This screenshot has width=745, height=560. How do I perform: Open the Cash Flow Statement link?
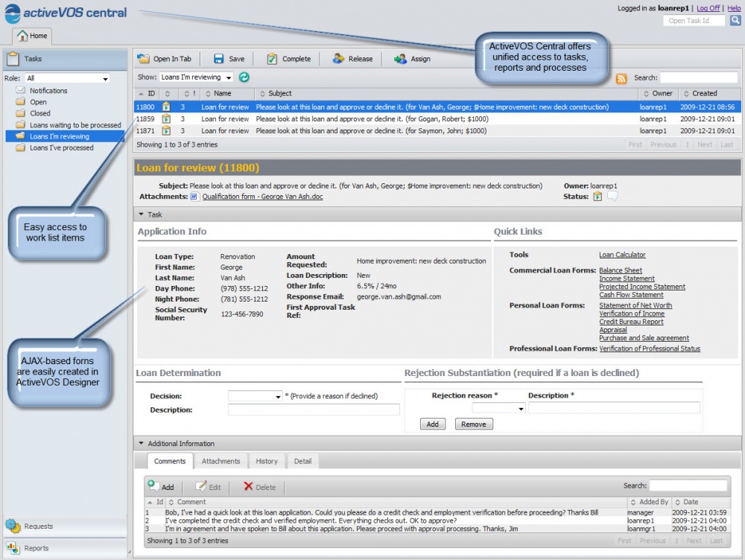coord(631,294)
